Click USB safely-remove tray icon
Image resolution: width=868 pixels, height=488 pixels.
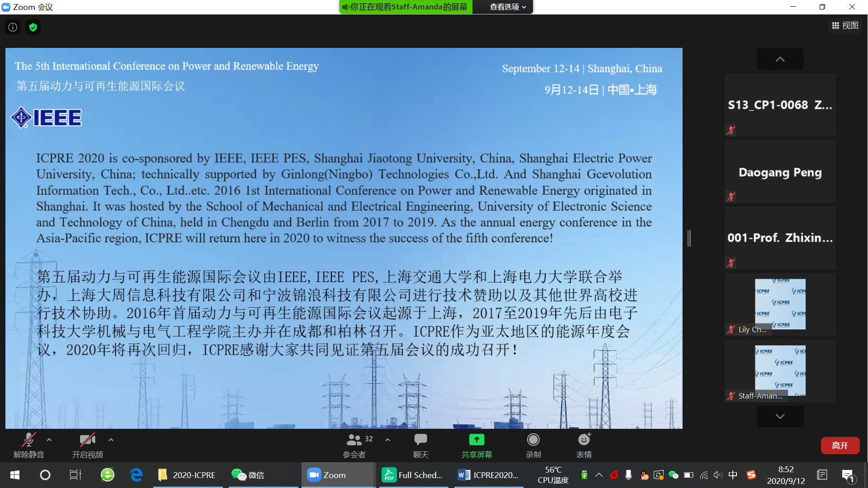(x=584, y=475)
